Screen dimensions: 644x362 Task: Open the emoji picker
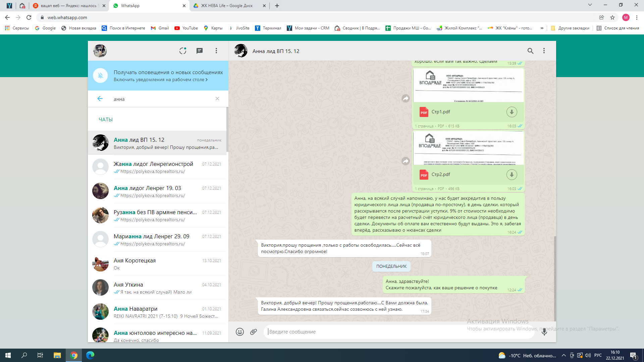coord(239,332)
